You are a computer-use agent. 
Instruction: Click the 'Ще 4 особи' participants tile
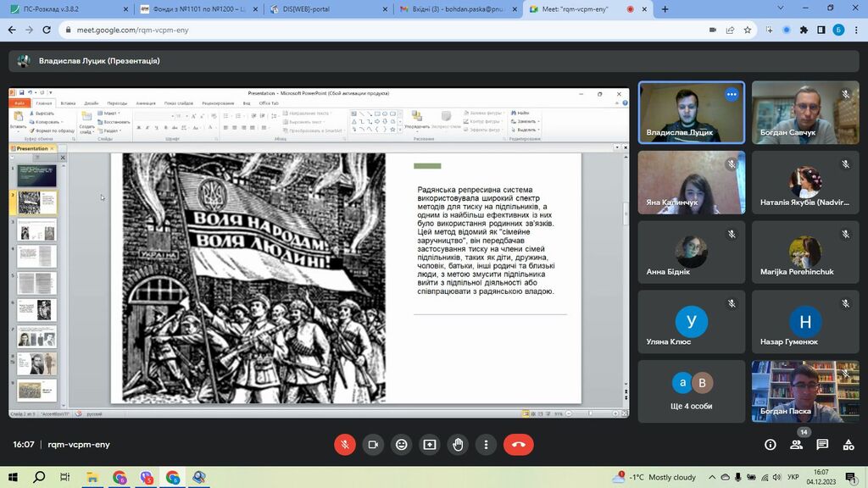[x=692, y=391]
